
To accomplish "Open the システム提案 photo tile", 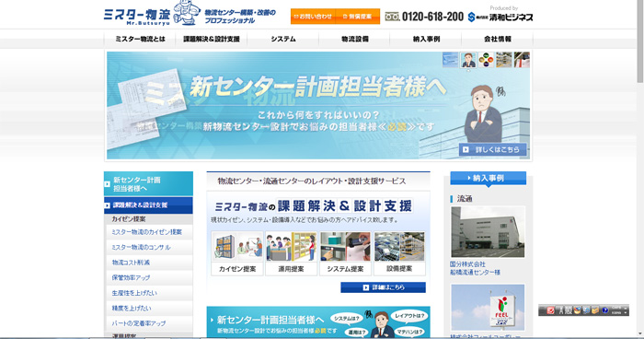I will click(x=345, y=253).
